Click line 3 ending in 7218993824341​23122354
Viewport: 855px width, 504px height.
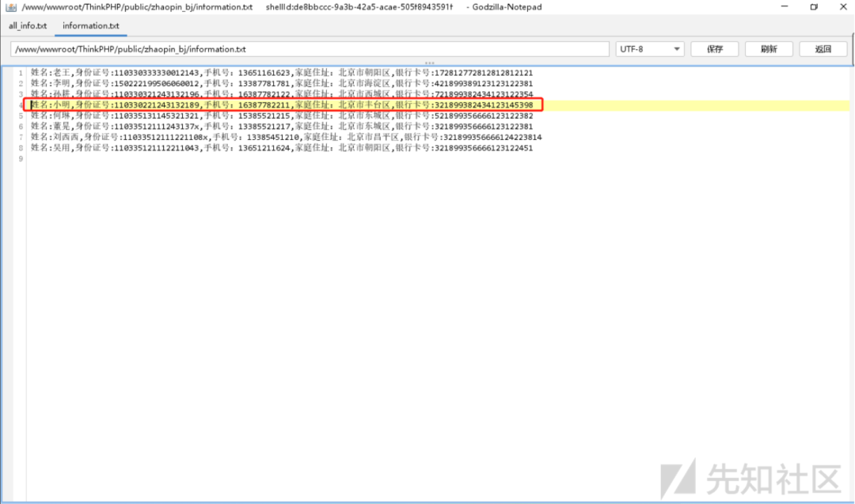[281, 94]
